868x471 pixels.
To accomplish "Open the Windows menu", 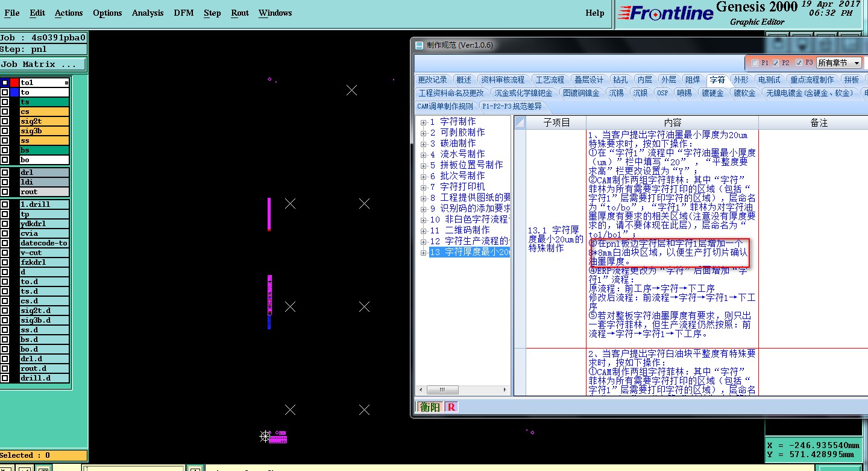I will click(x=275, y=13).
